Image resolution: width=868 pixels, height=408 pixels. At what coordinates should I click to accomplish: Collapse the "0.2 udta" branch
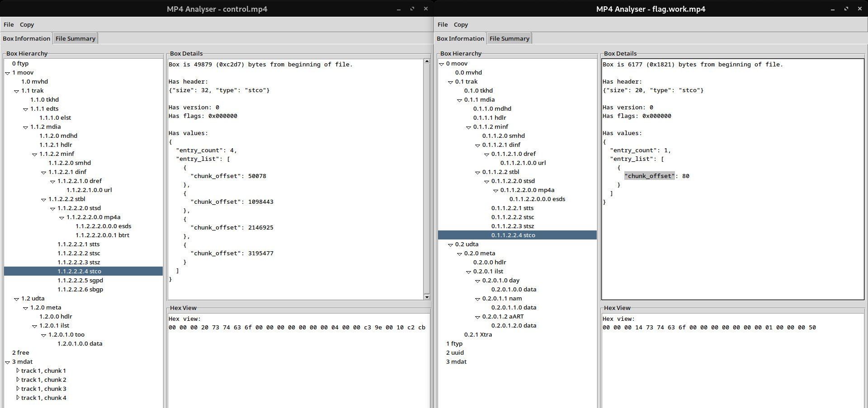tap(450, 244)
